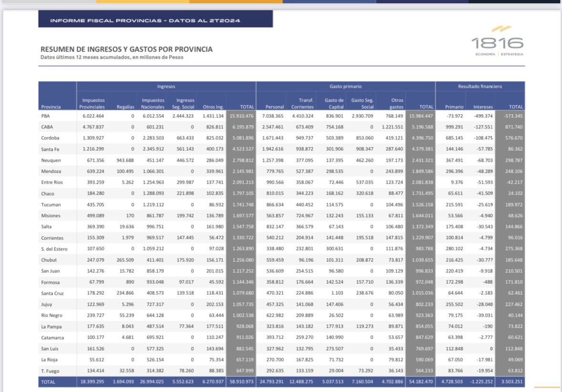Select the La Rioja row label
This screenshot has width=562, height=392.
49,360
